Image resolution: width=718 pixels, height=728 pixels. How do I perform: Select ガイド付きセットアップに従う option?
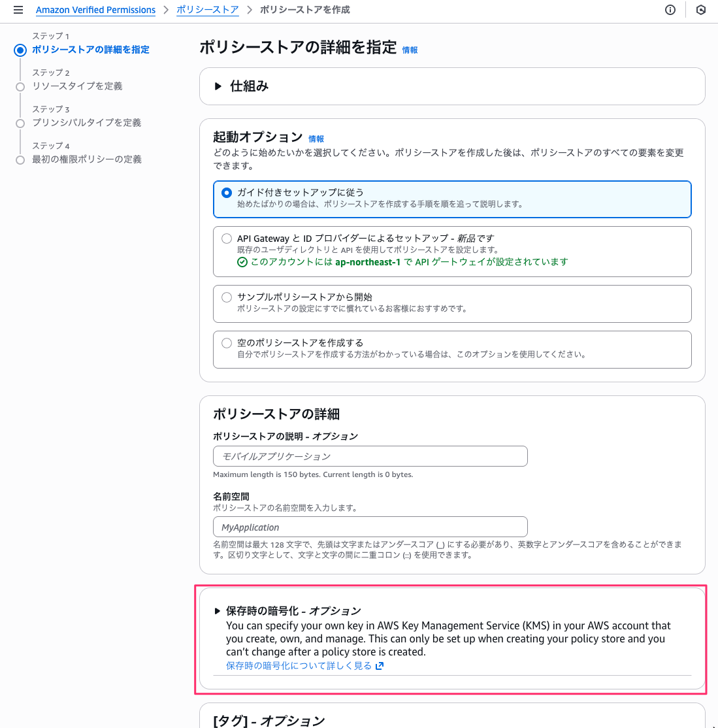click(x=227, y=192)
